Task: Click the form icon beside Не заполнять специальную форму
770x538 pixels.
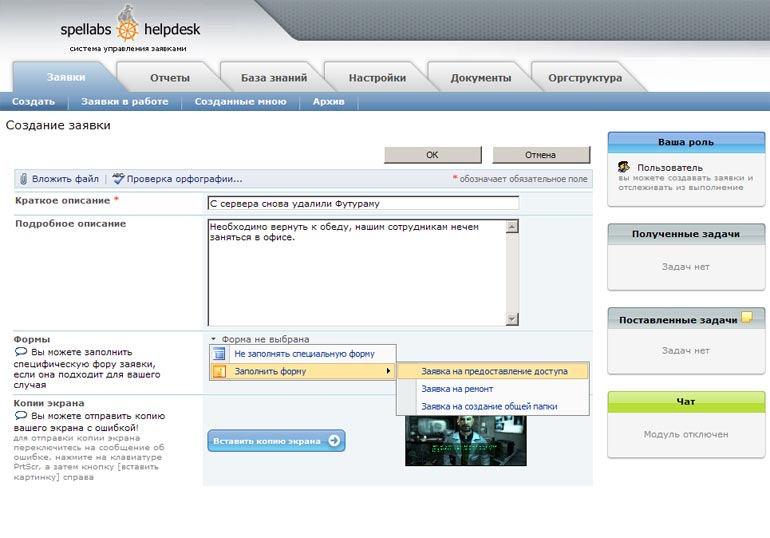Action: 220,353
